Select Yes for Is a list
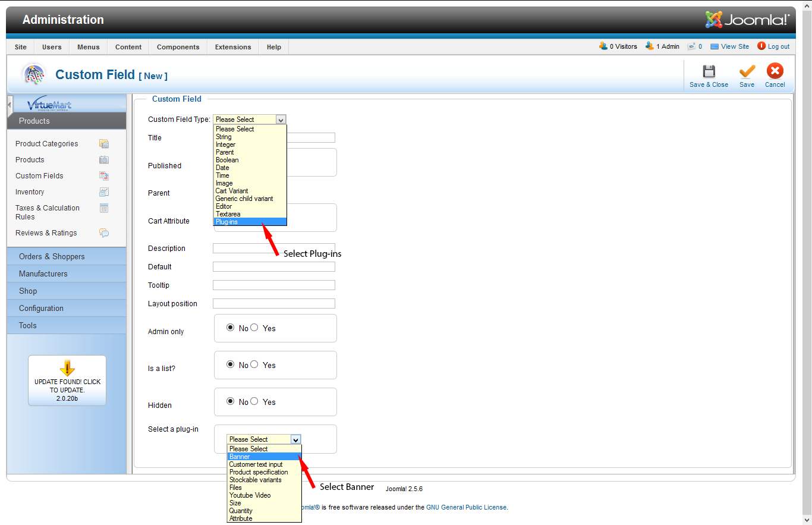 254,364
